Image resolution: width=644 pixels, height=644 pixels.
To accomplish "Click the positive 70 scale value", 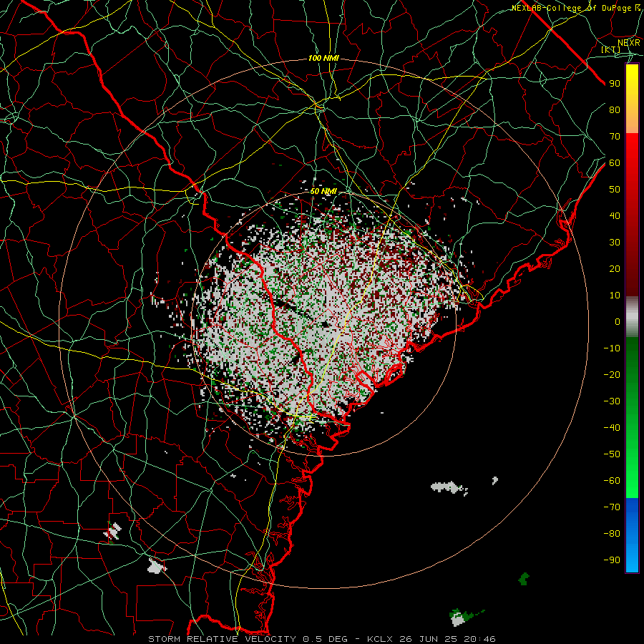I will coord(615,137).
